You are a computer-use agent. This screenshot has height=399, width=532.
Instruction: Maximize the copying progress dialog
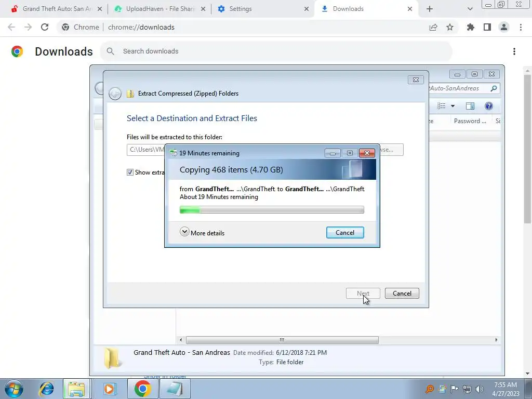[350, 153]
